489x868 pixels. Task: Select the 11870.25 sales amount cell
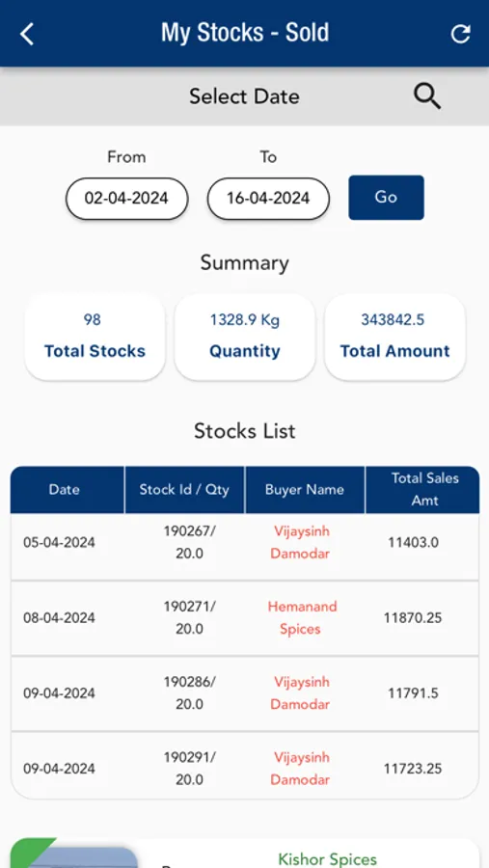click(413, 618)
